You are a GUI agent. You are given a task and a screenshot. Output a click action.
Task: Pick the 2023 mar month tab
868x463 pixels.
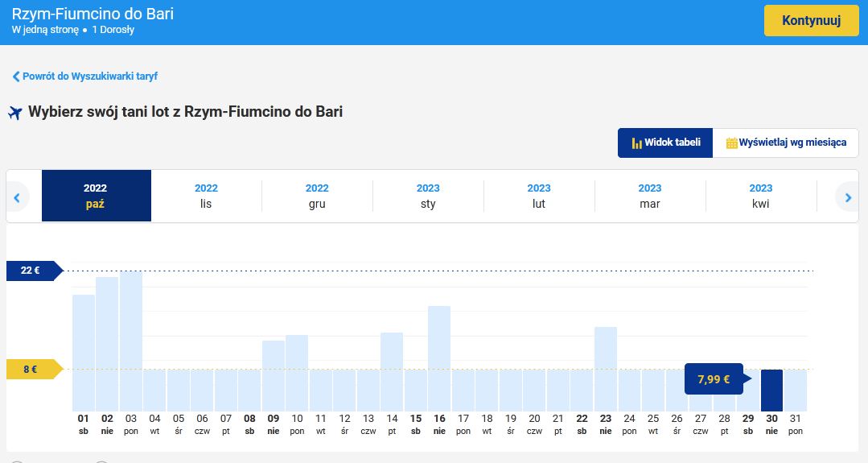[x=650, y=196]
